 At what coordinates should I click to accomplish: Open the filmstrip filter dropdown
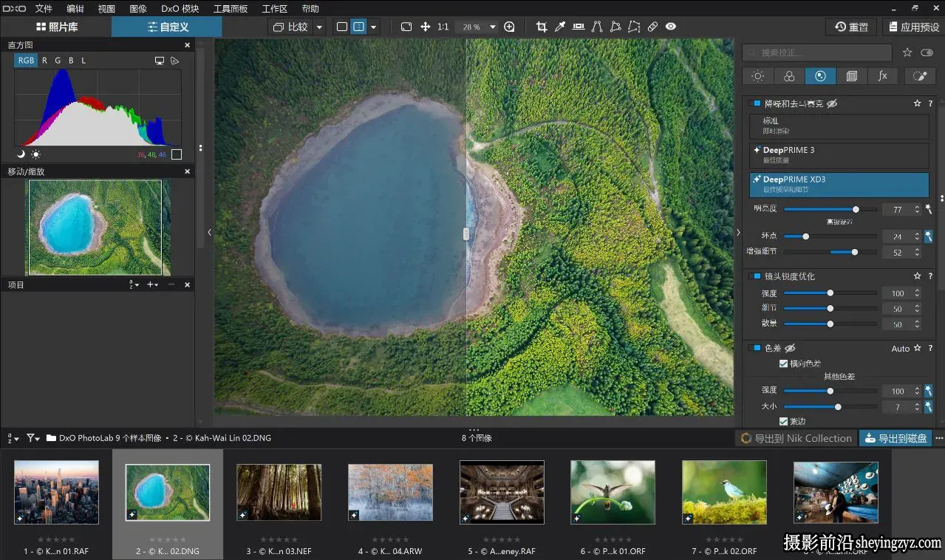click(33, 438)
